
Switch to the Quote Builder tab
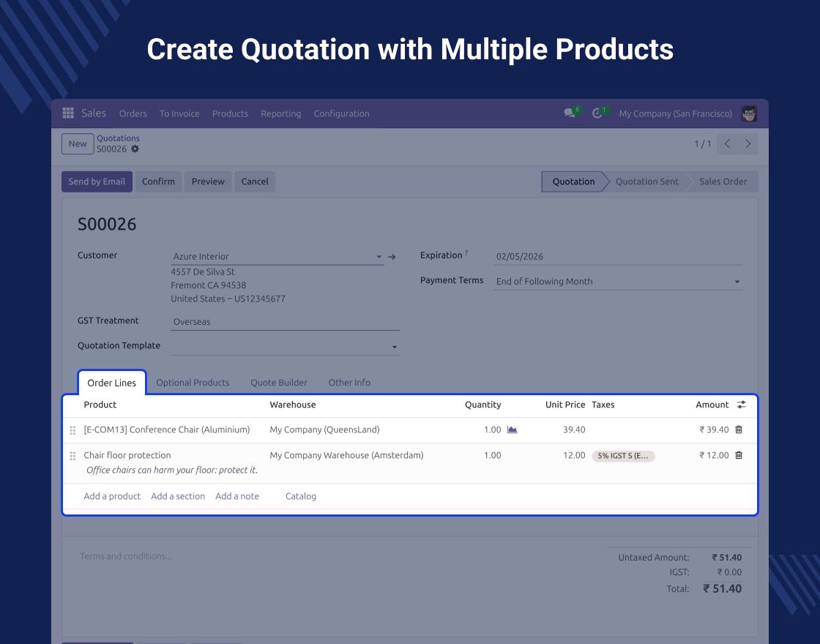point(279,383)
